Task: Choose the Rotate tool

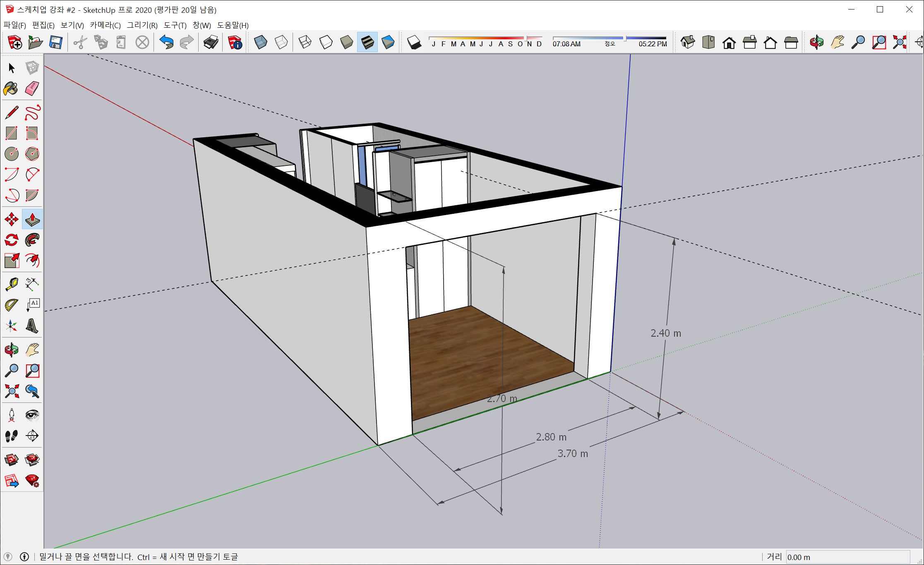Action: [x=12, y=240]
